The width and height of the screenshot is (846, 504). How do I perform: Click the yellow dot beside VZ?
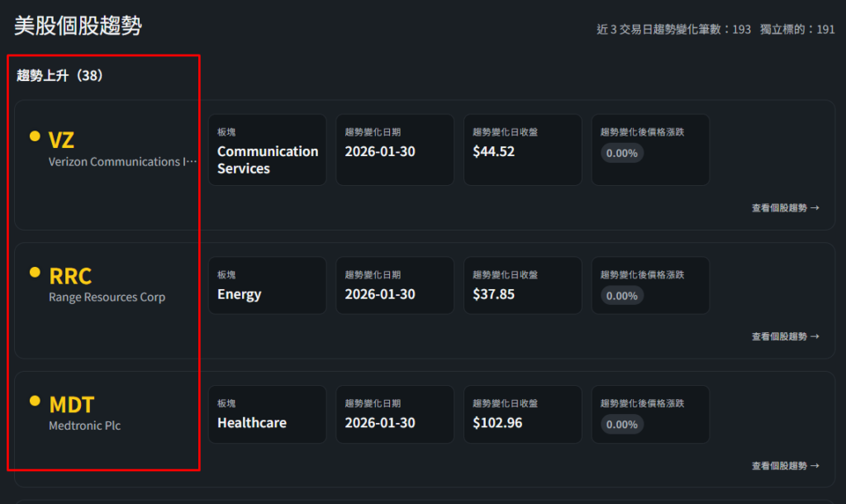tap(35, 136)
